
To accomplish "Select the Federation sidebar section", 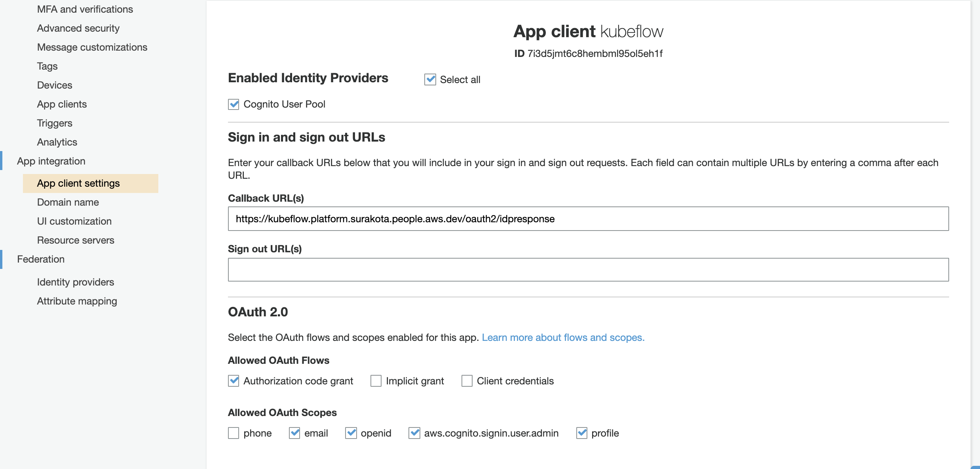I will pos(41,259).
